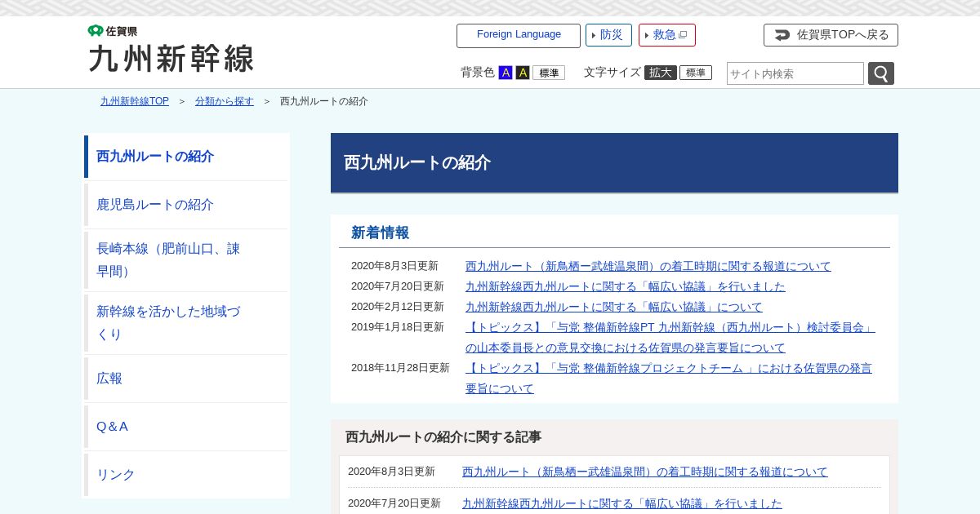Reset background color with 標準 button

click(549, 73)
